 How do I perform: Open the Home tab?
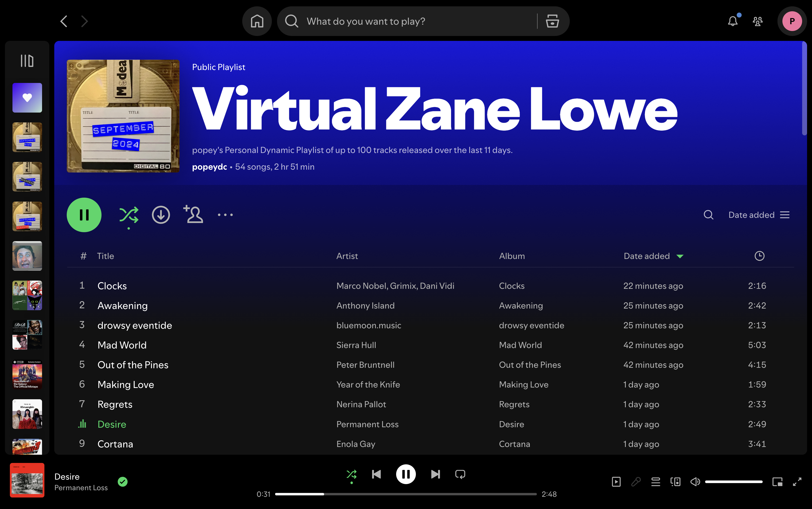point(257,21)
